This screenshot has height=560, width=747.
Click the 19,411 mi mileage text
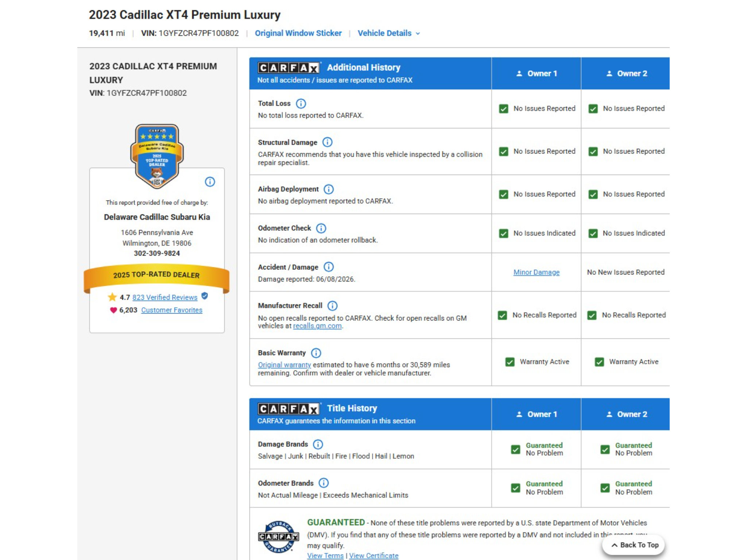point(107,33)
